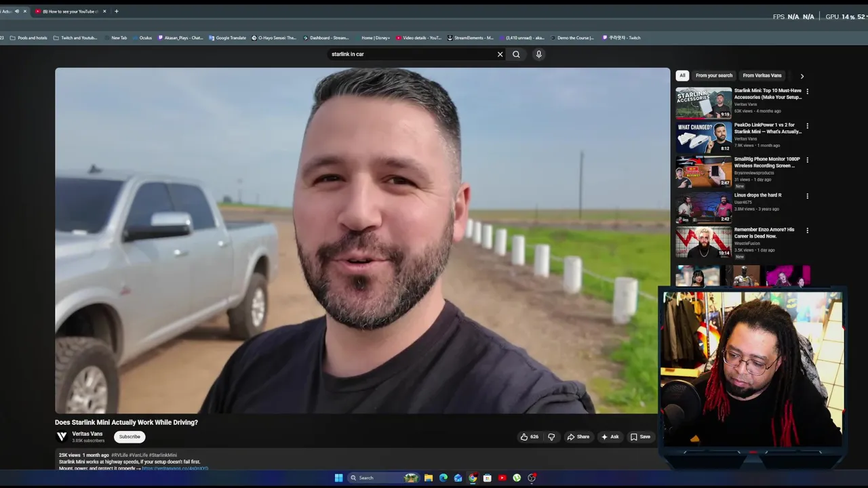Open the Twitch bookmark at bar end
Image resolution: width=868 pixels, height=488 pixels.
click(622, 38)
